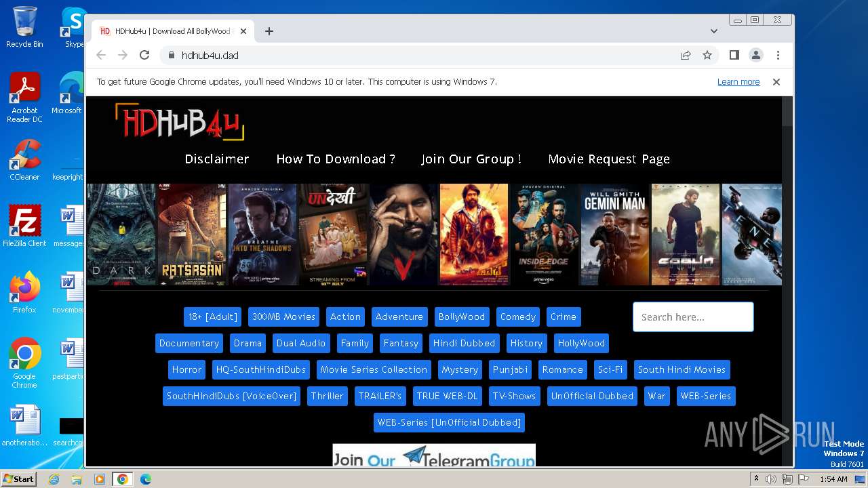
Task: Open the Movie Request Page
Action: point(609,159)
